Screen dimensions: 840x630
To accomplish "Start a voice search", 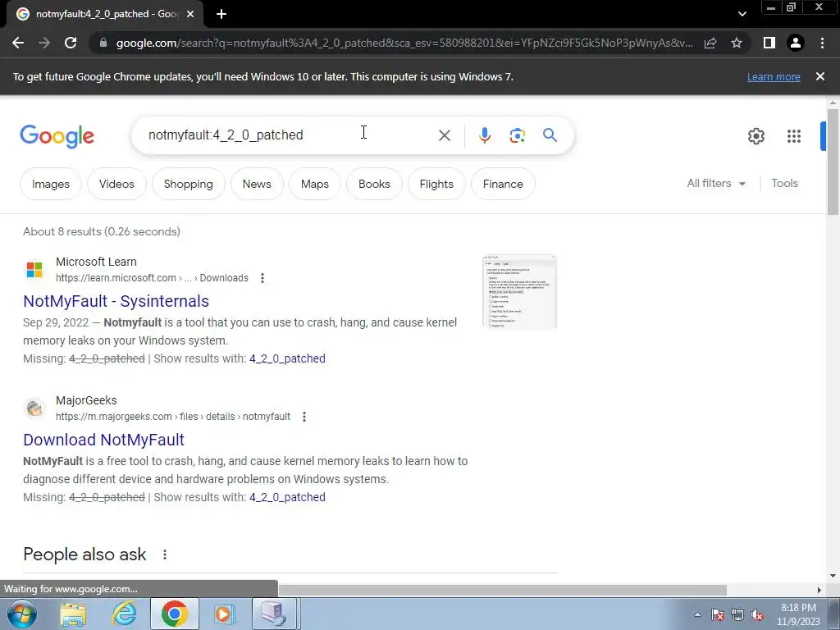I will tap(484, 135).
